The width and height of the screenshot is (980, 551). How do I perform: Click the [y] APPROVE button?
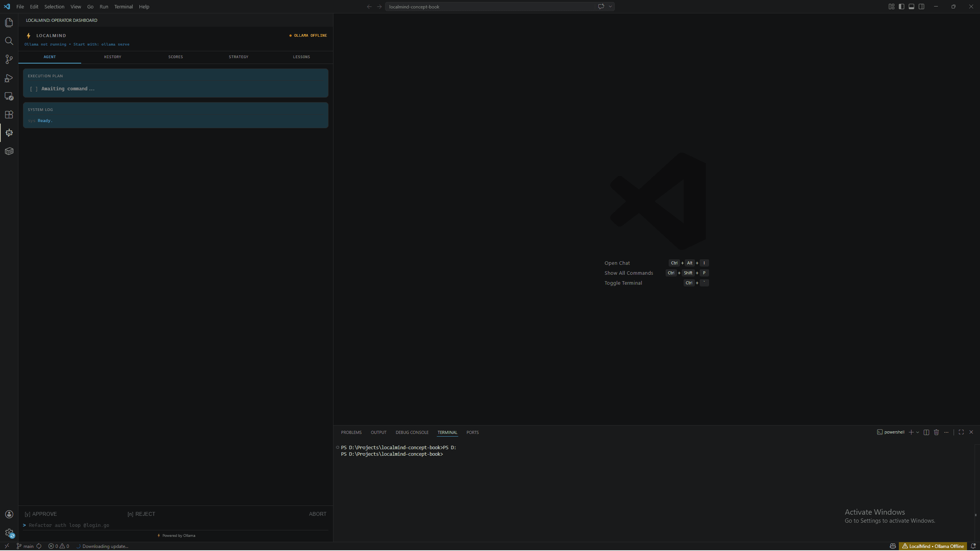tap(41, 514)
